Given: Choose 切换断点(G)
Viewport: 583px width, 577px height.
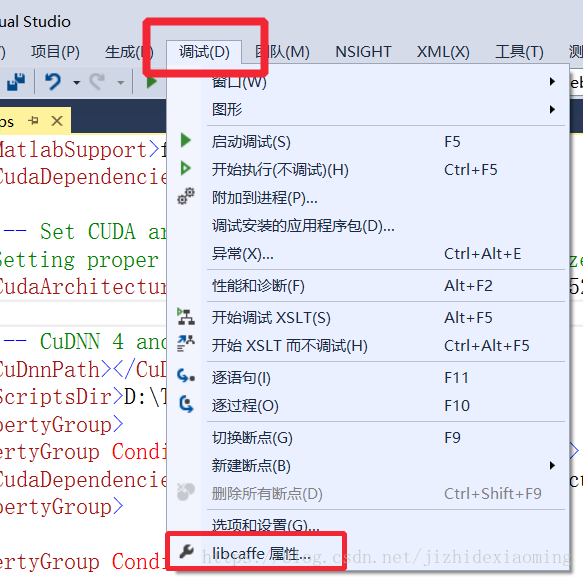Looking at the screenshot, I should tap(368, 438).
